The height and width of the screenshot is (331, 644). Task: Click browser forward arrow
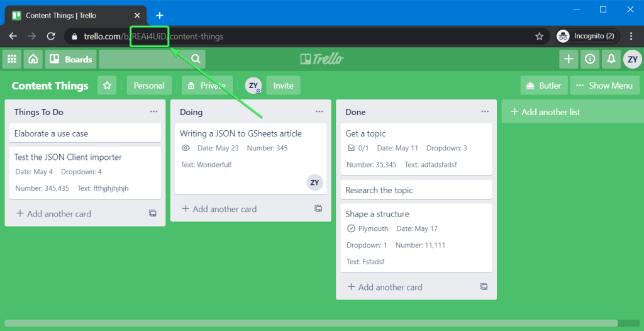point(31,36)
